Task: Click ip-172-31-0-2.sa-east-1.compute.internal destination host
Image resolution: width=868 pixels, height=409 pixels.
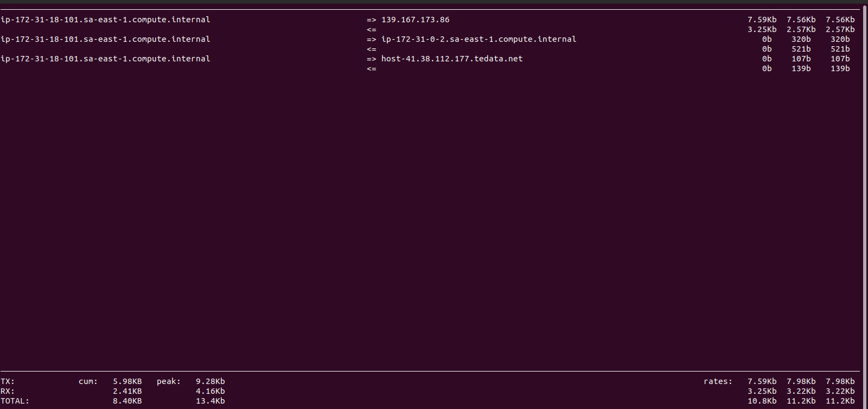Action: click(x=478, y=39)
